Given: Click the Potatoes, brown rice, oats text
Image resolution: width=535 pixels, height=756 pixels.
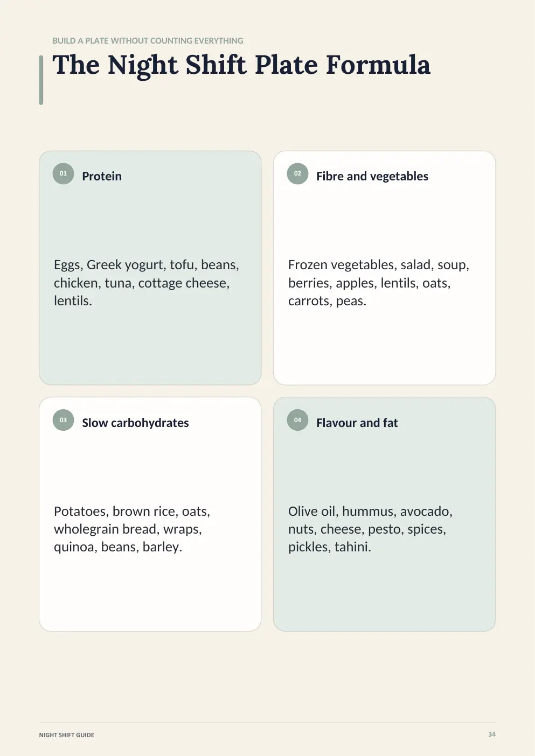Looking at the screenshot, I should coord(132,529).
